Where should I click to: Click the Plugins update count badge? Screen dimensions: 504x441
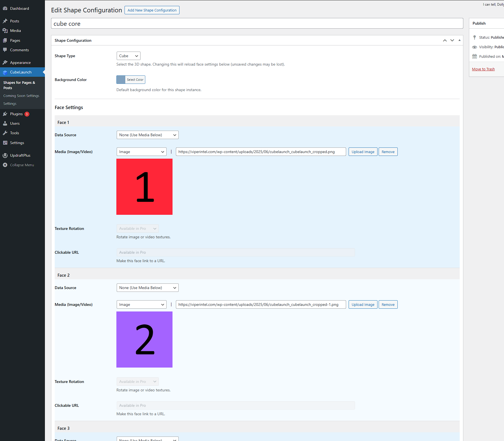point(27,114)
